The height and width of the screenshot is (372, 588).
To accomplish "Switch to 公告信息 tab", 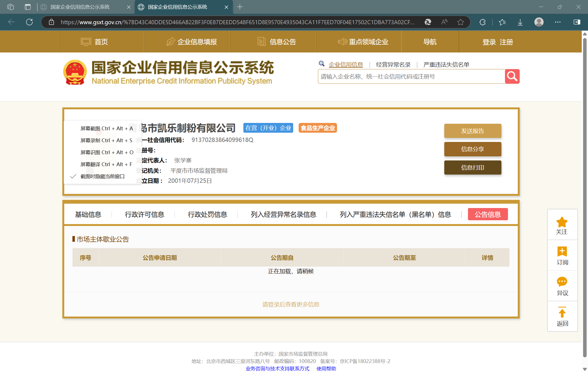I will 488,214.
